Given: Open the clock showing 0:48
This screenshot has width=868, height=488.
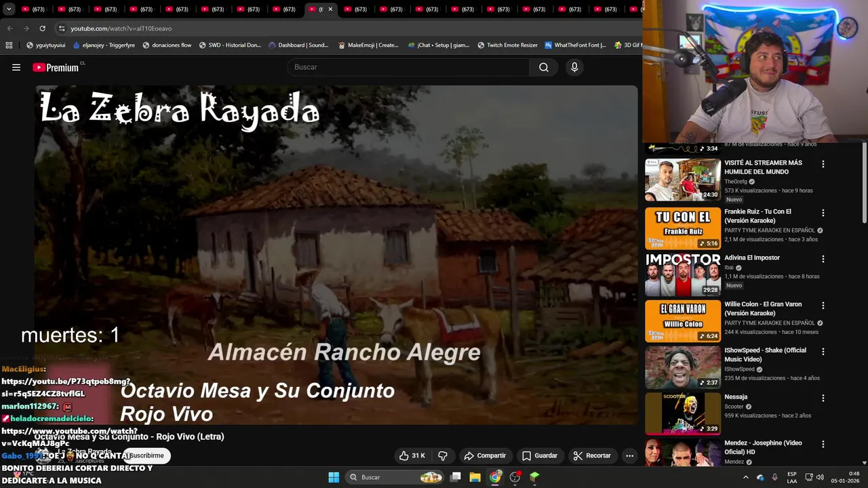Looking at the screenshot, I should (845, 477).
